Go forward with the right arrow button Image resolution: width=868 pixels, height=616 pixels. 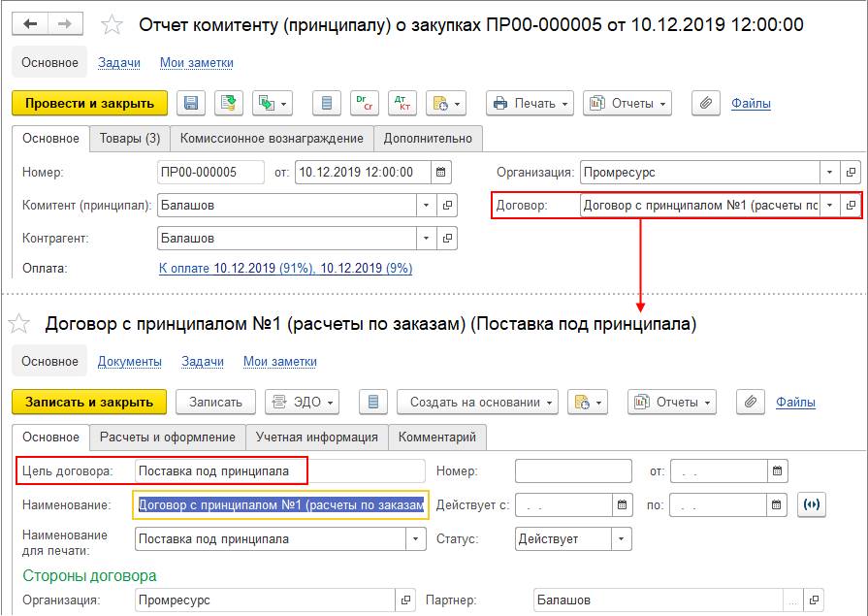[65, 24]
